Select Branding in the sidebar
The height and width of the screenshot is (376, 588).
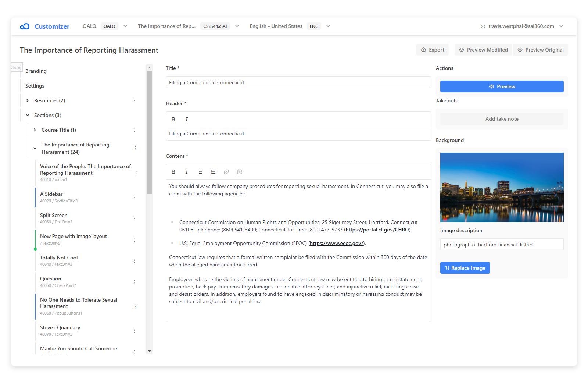coord(36,71)
